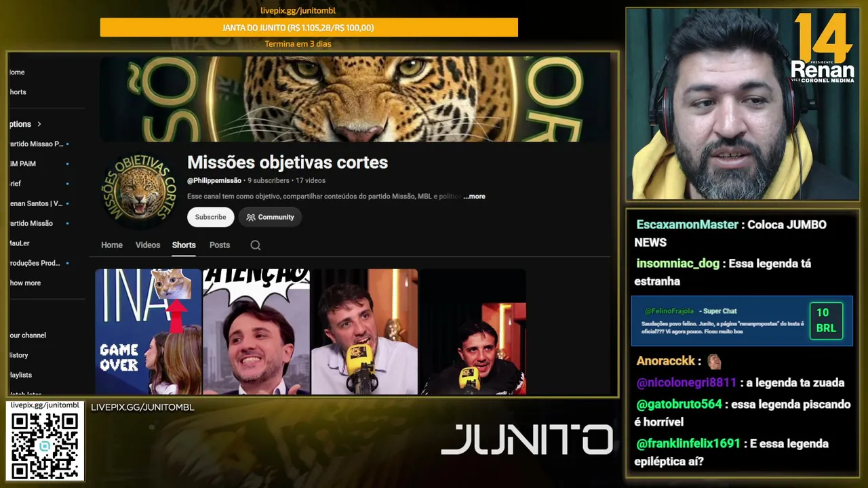Viewport: 868px width, 488px height.
Task: Click EscaxamonMaster's 'Coloca JUMBO NEWS' chat message
Action: [x=731, y=233]
